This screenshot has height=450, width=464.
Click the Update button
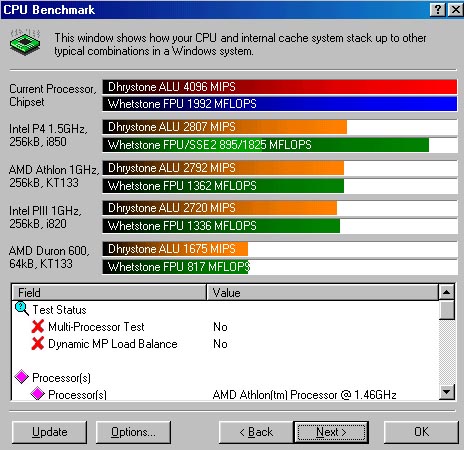49,432
